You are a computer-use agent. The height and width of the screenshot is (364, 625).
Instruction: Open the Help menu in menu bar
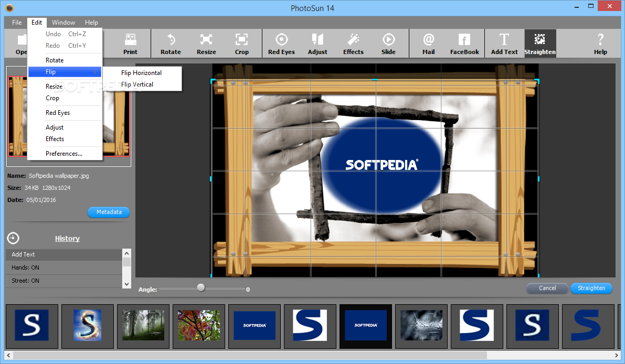click(x=91, y=23)
